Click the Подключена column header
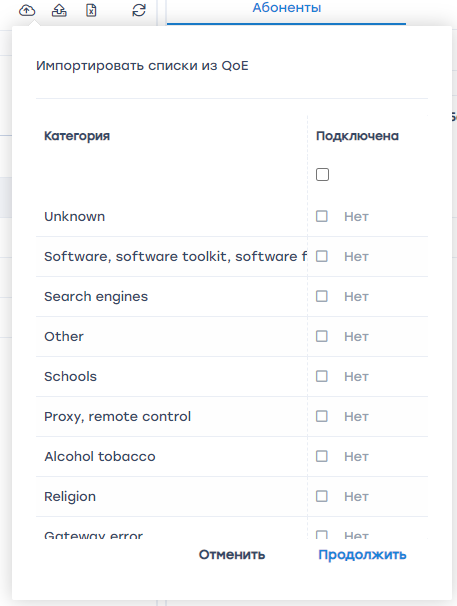Screen dimensions: 457x606 [357, 136]
